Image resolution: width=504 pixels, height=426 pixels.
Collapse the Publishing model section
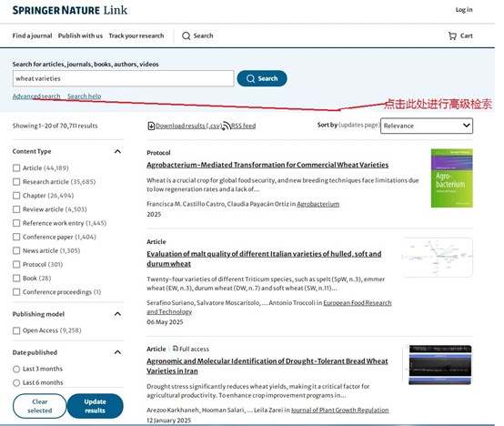(117, 314)
